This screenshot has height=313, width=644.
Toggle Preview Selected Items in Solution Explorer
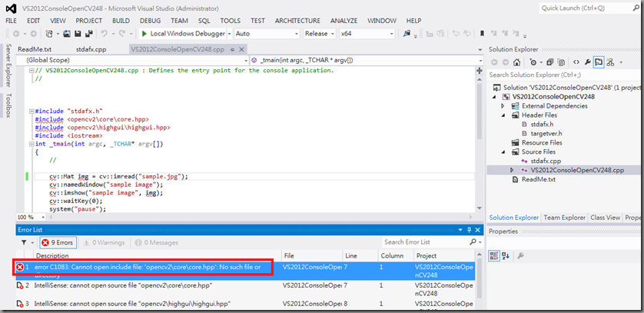[x=599, y=62]
